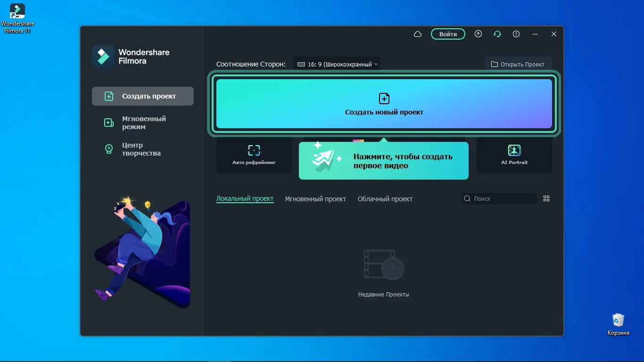Click the Войти sign-in button

pyautogui.click(x=448, y=34)
